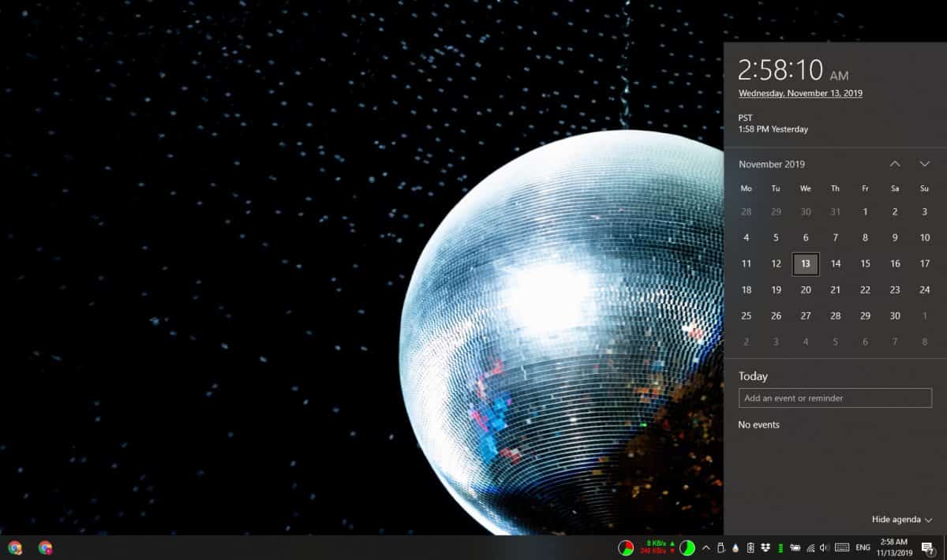Select November 16 in the calendar
This screenshot has height=560, width=947.
coord(895,264)
